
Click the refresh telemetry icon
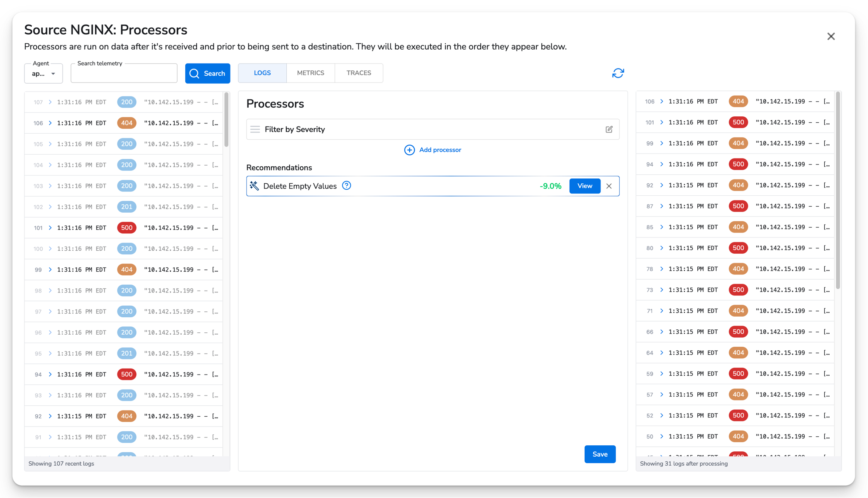tap(617, 73)
